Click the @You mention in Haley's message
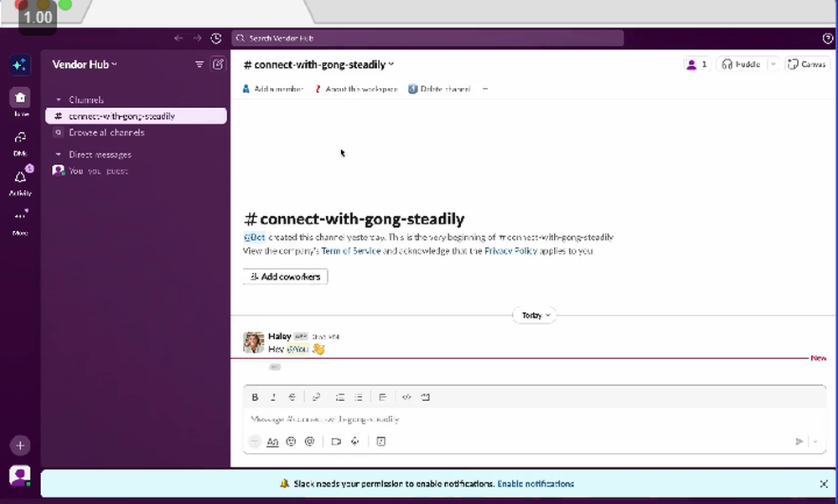Screen dimensions: 838x504 (297, 349)
